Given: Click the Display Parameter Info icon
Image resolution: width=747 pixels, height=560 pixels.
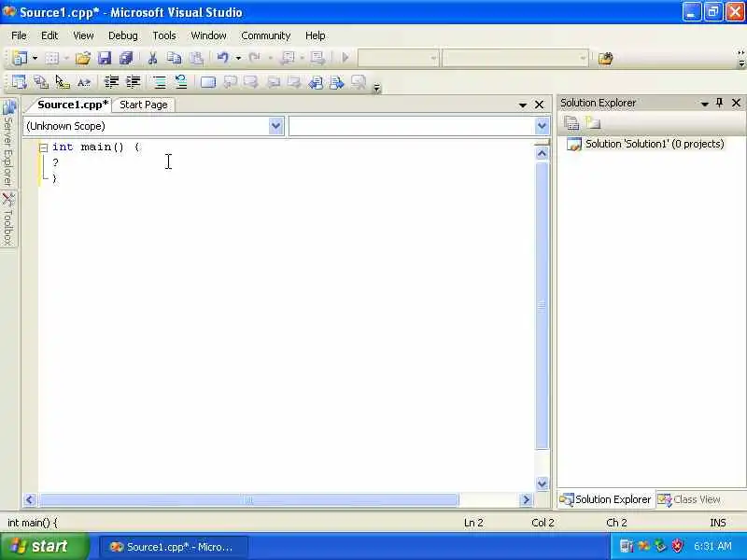Looking at the screenshot, I should (x=41, y=82).
